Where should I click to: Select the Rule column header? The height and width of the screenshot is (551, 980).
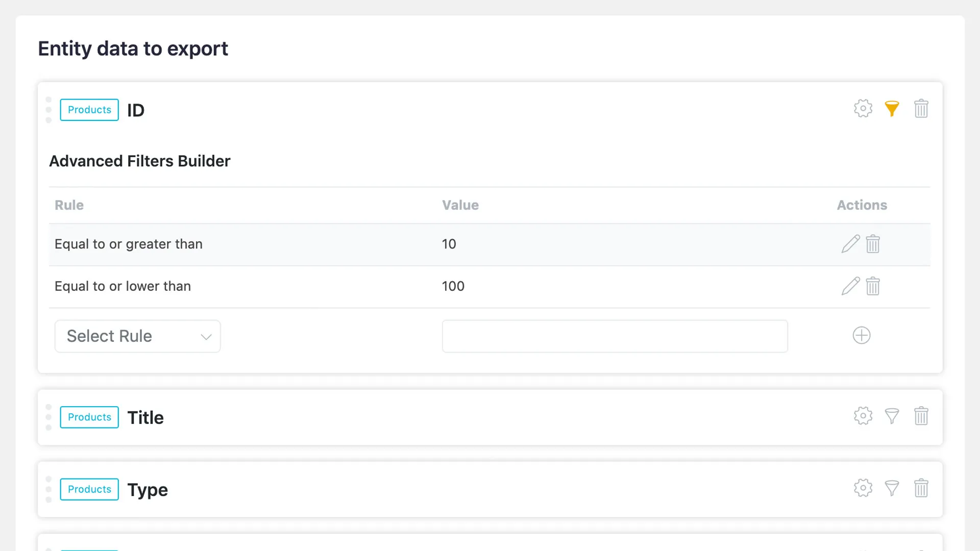(x=69, y=205)
